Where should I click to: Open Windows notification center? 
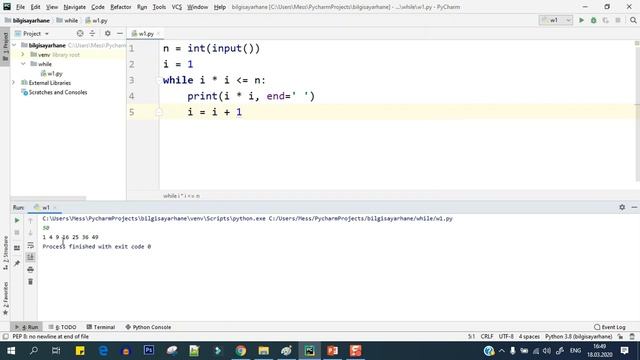coord(624,351)
